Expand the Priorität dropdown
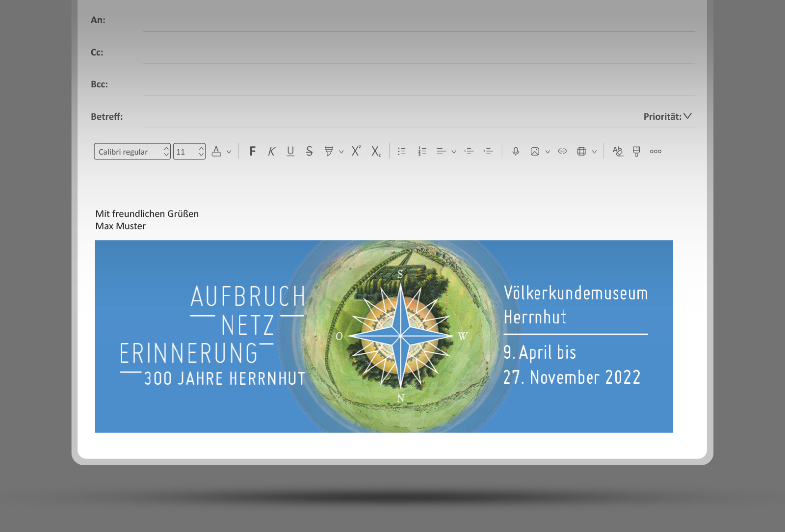The width and height of the screenshot is (785, 532). pyautogui.click(x=687, y=116)
